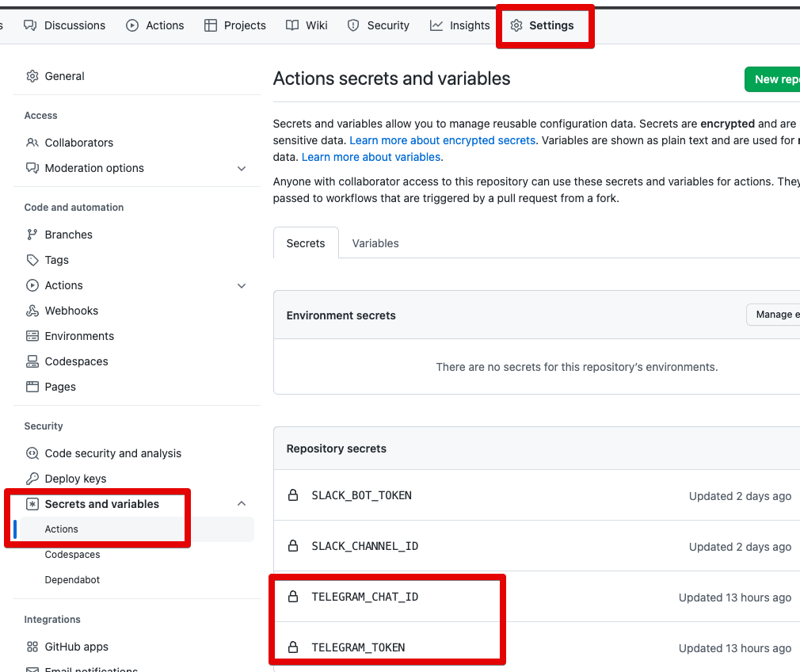Click the Environment secrets heading

[x=341, y=315]
